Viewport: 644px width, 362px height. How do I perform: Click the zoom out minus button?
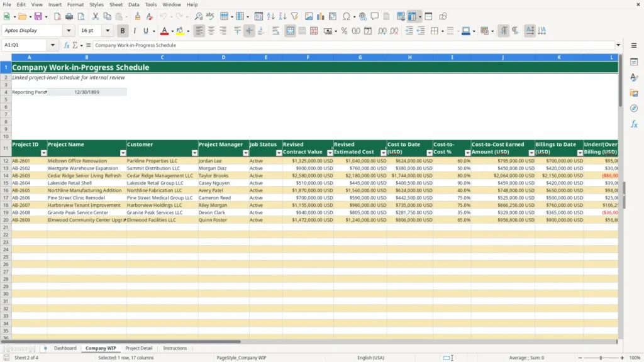tap(580, 358)
